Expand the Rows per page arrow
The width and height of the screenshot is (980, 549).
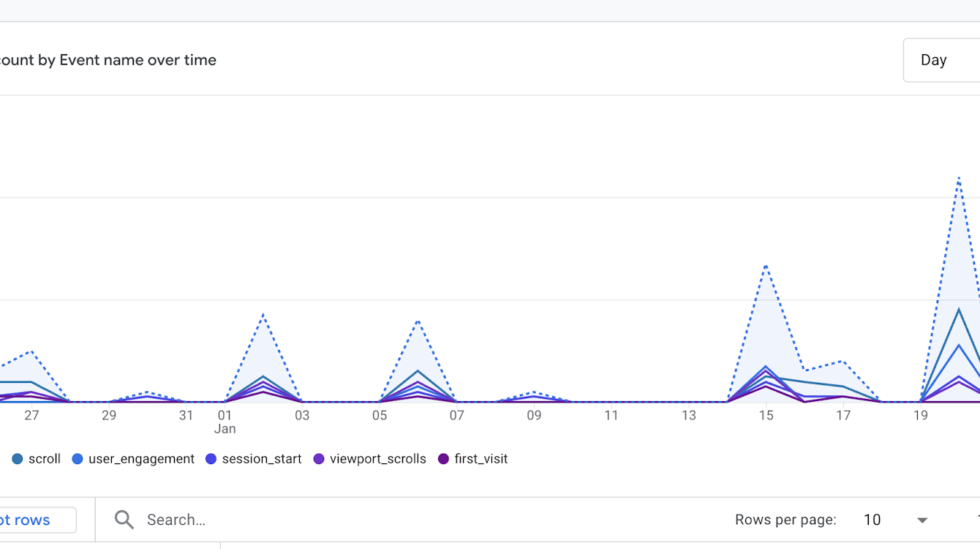(922, 520)
